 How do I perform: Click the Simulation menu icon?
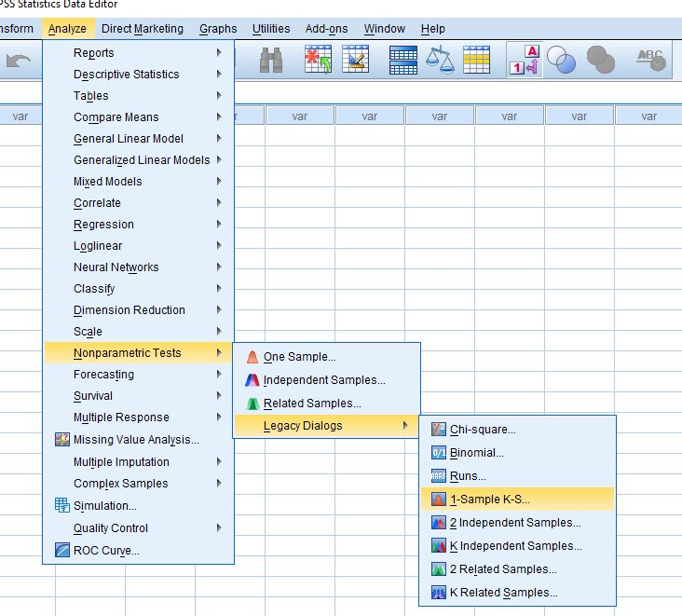tap(62, 505)
